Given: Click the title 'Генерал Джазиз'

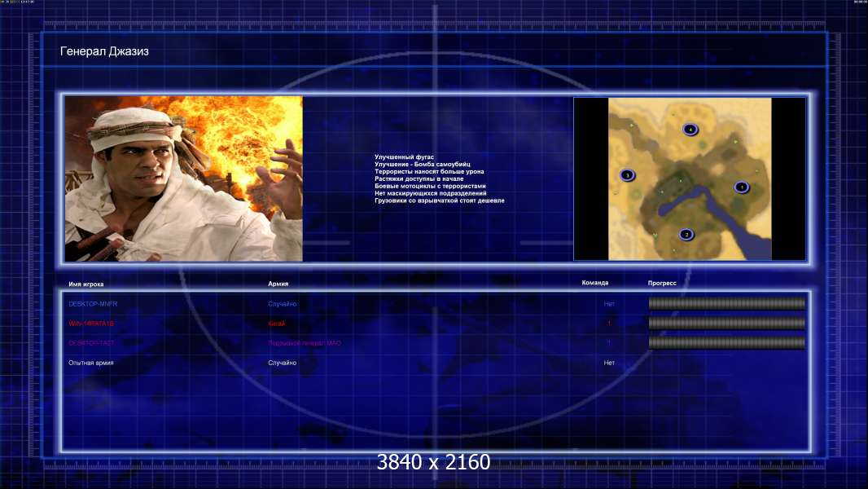Looking at the screenshot, I should click(x=104, y=51).
